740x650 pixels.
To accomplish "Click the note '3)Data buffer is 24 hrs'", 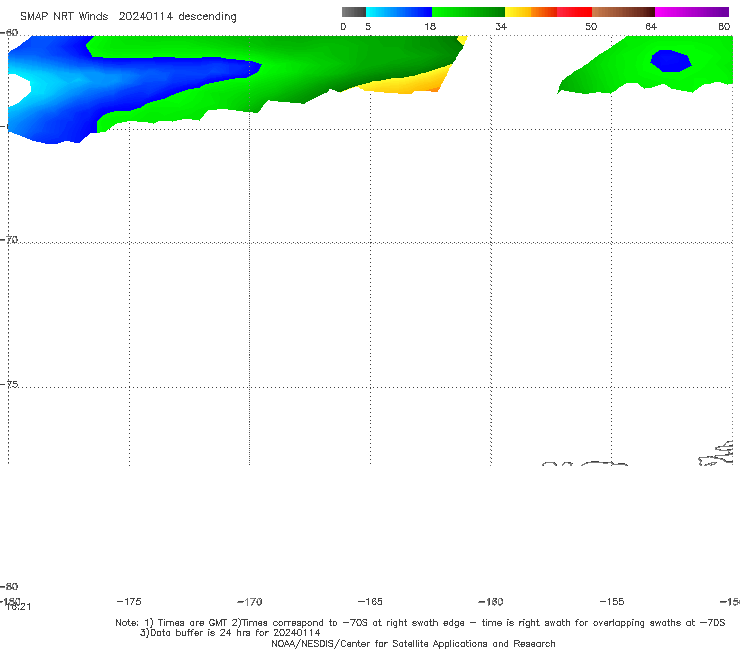I will pos(230,633).
